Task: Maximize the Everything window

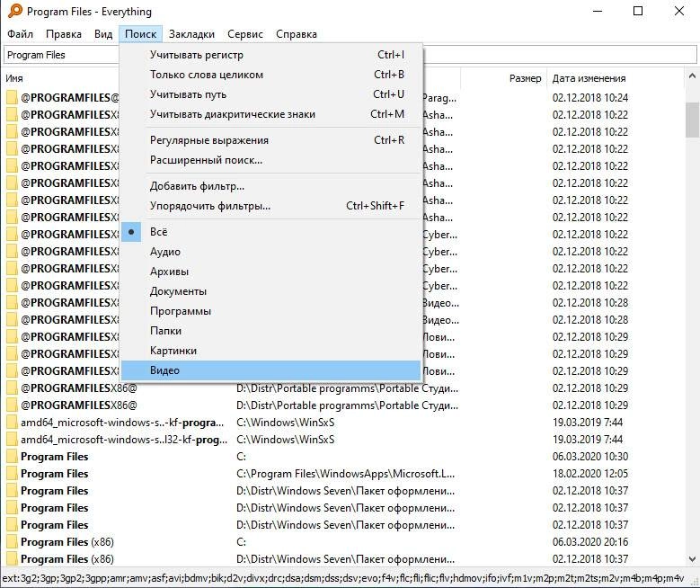Action: point(638,11)
